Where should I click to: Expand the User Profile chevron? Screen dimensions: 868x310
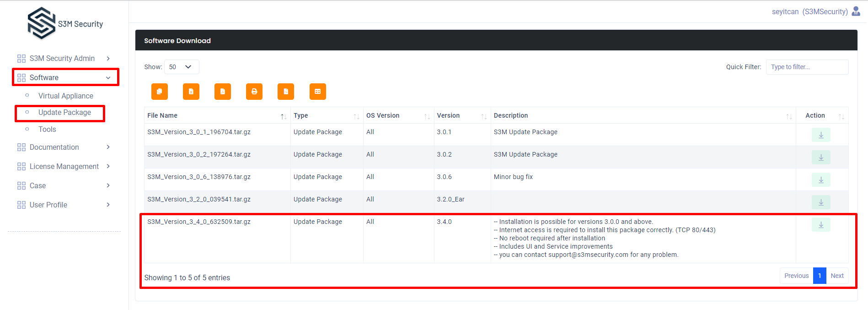click(x=108, y=205)
